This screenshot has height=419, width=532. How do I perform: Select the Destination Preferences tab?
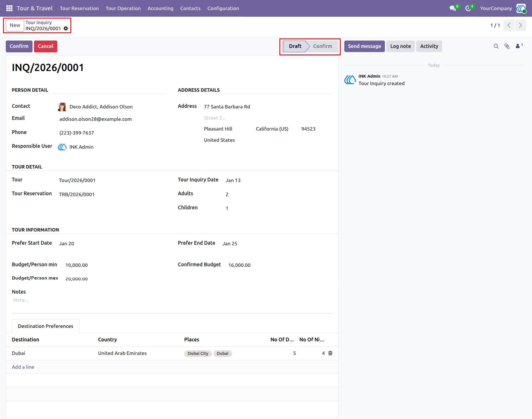click(x=45, y=326)
